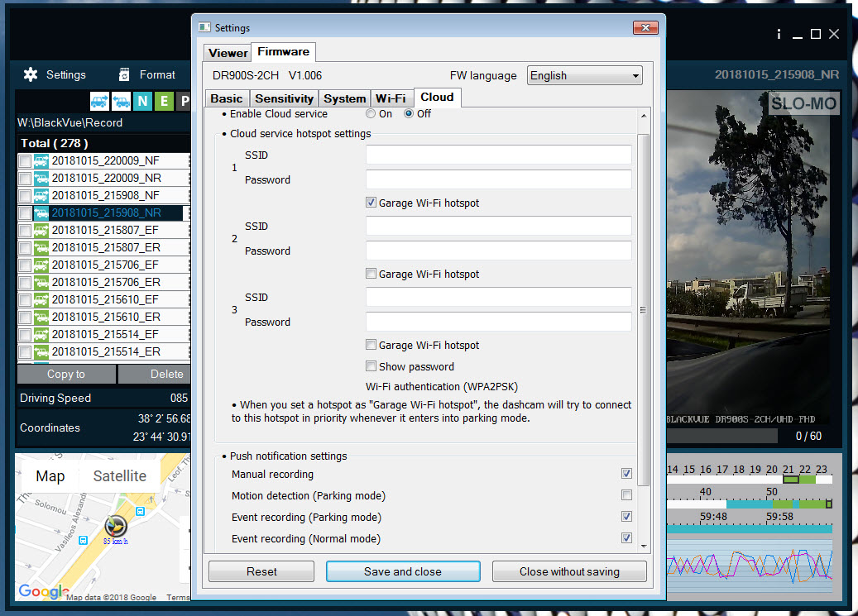
Task: Click the minute timeline bar under 40 and 50
Action: pos(749,504)
